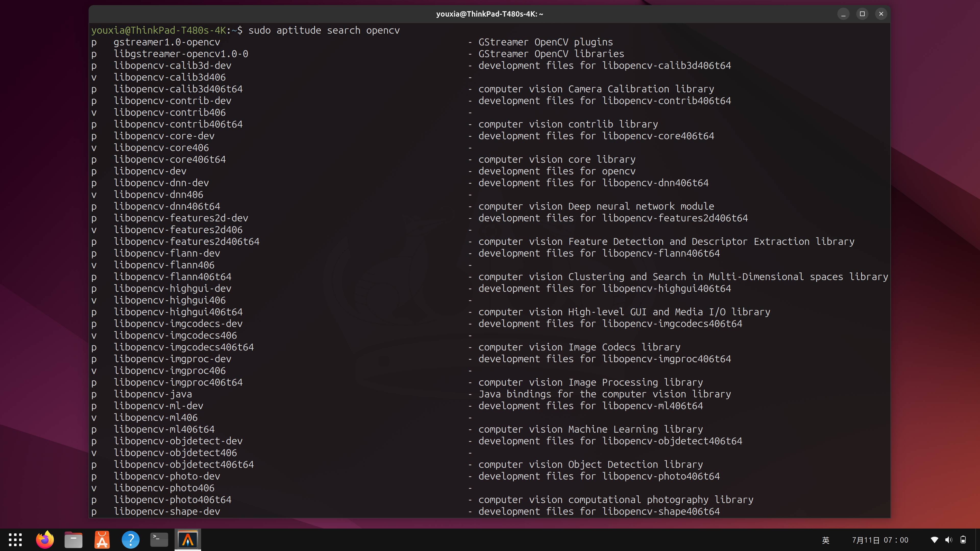
Task: Click the command text sudo aptitude search opencv
Action: (324, 30)
